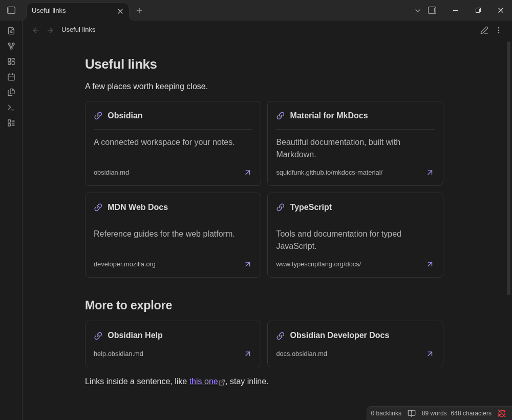Click arrow next to help.obsidian.md
The height and width of the screenshot is (420, 512).
[x=248, y=354]
